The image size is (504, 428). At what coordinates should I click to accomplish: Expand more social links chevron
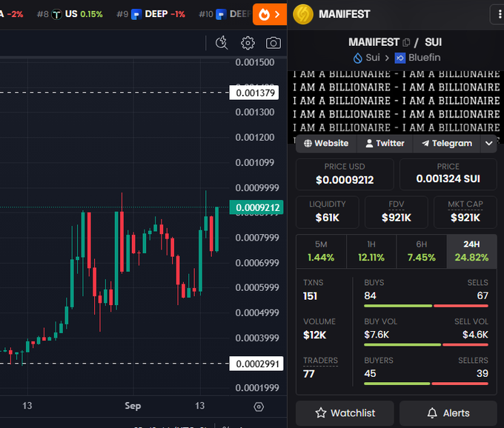(489, 143)
